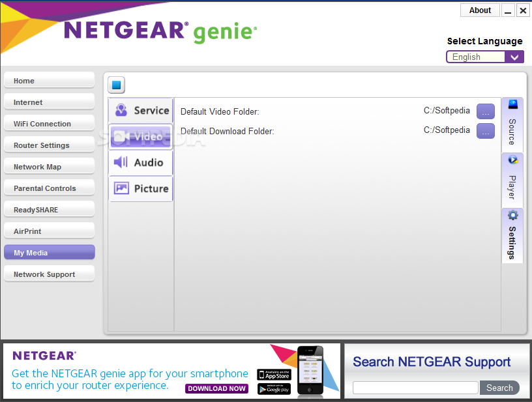
Task: Open the App Store badge
Action: pyautogui.click(x=274, y=375)
